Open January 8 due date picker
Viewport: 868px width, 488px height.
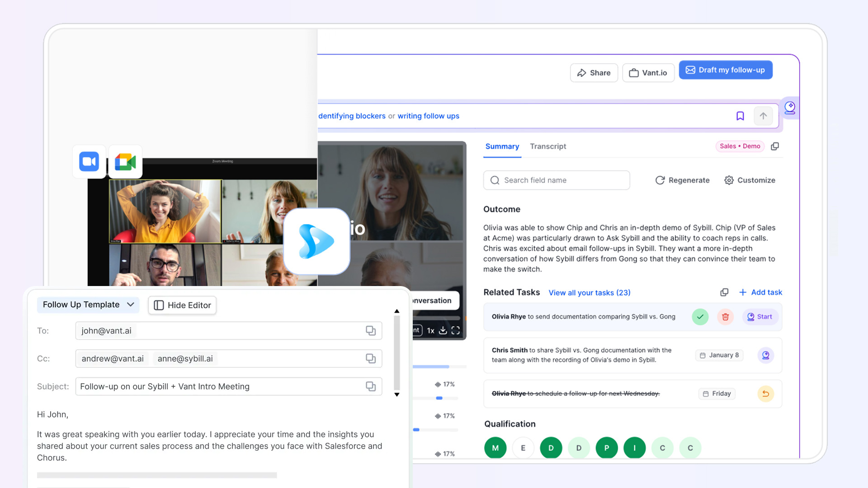click(719, 355)
